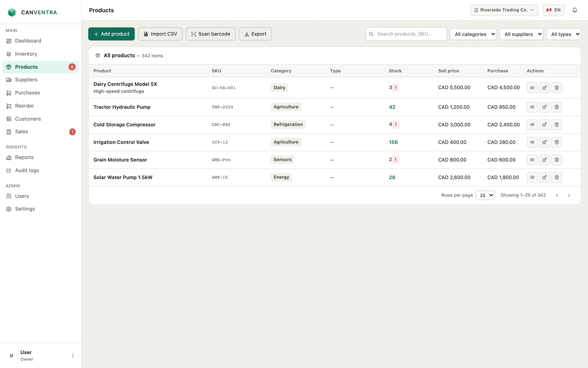Click Import CSV button
This screenshot has height=368, width=588.
(160, 34)
